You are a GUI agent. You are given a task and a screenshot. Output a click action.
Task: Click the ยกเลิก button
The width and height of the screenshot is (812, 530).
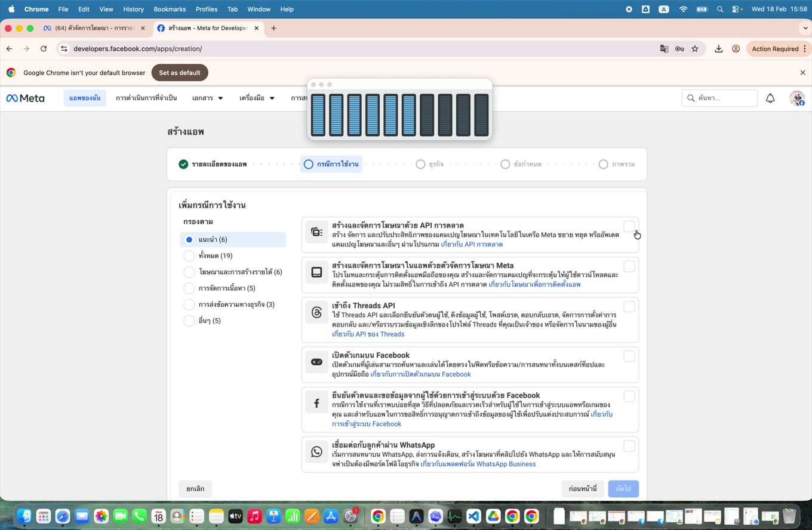195,489
